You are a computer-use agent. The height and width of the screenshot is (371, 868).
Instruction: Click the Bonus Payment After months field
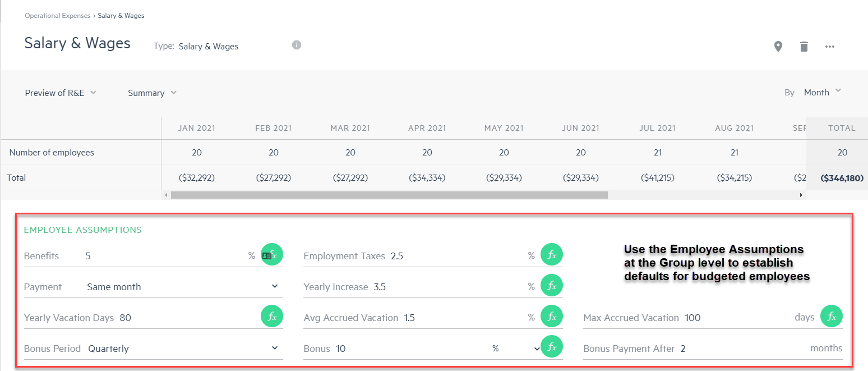[740, 349]
